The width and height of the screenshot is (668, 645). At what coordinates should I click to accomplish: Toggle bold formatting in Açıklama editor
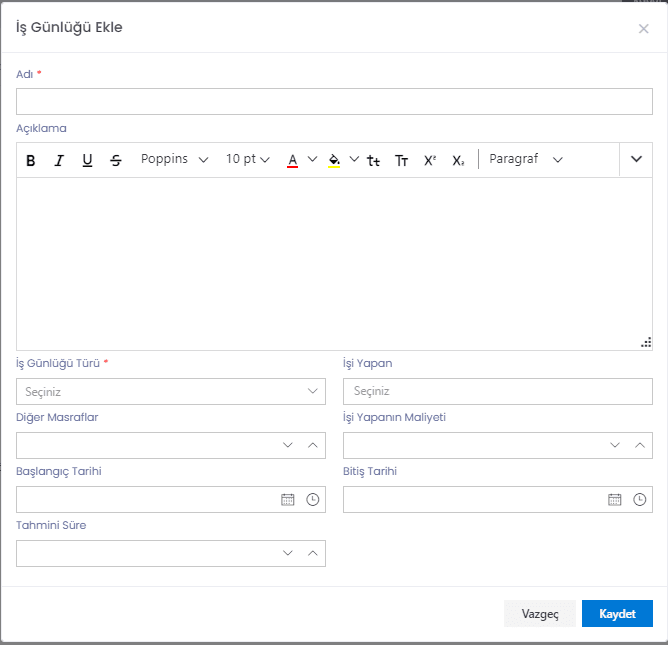point(31,160)
